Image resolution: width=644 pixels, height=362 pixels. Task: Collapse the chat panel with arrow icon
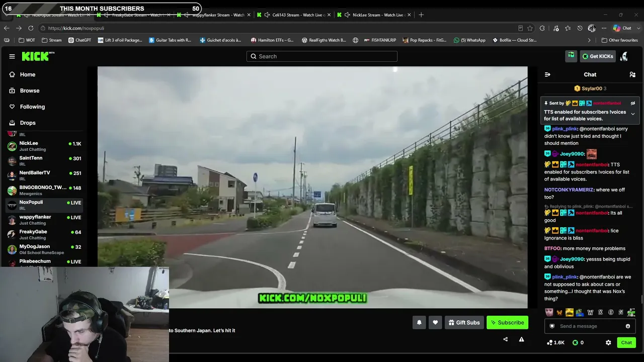[547, 74]
